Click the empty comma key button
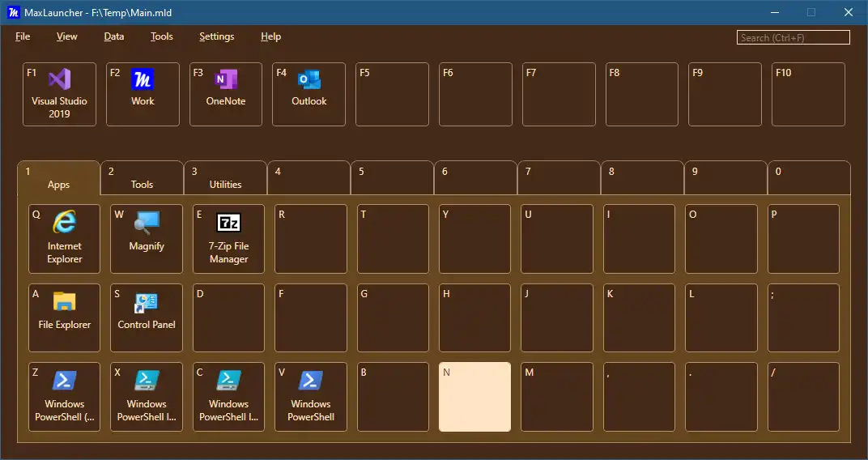This screenshot has width=868, height=460. click(640, 397)
